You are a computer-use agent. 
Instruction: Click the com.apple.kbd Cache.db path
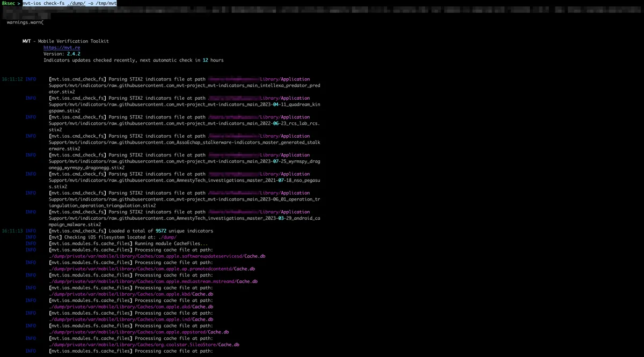(x=131, y=294)
